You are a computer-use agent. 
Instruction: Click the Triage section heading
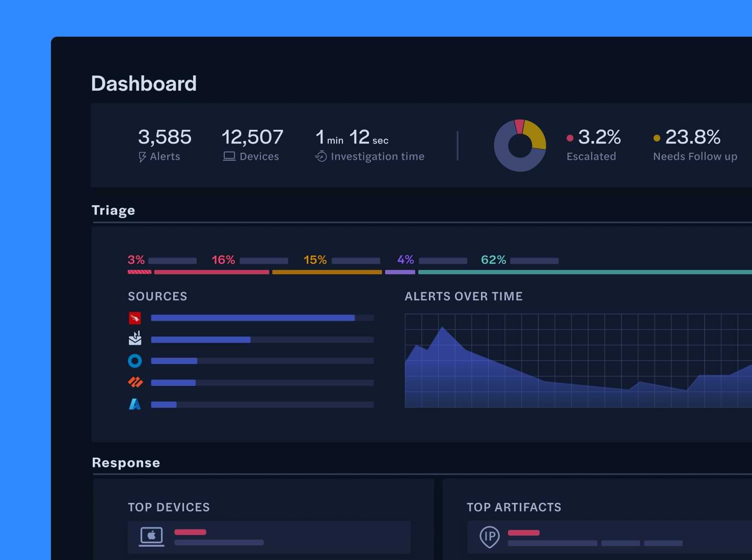tap(113, 210)
